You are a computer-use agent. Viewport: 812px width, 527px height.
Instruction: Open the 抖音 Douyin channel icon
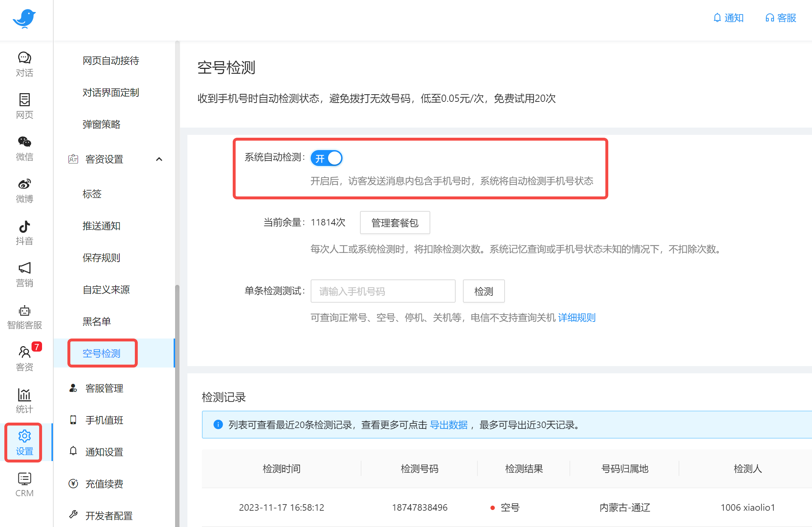tap(24, 232)
